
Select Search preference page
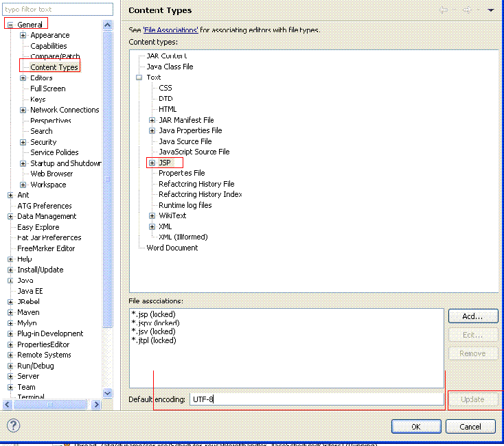tap(41, 131)
